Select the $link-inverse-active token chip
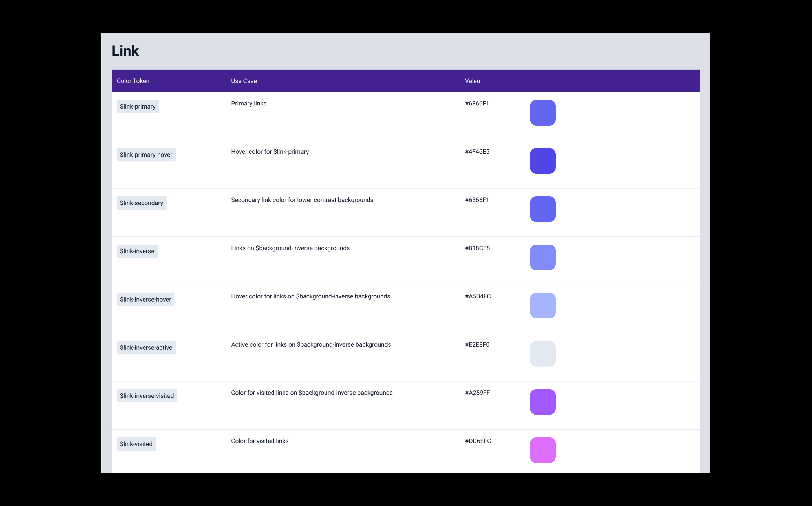This screenshot has width=812, height=506. (146, 347)
